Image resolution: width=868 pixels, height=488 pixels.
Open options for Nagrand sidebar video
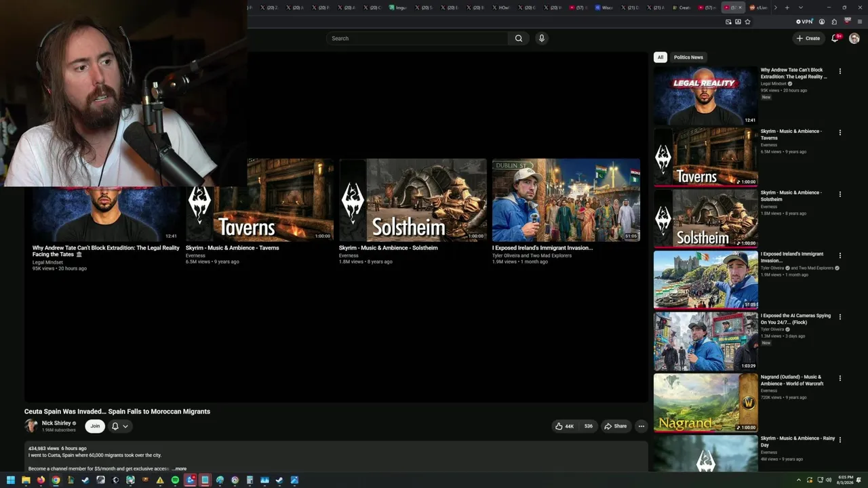(x=840, y=378)
